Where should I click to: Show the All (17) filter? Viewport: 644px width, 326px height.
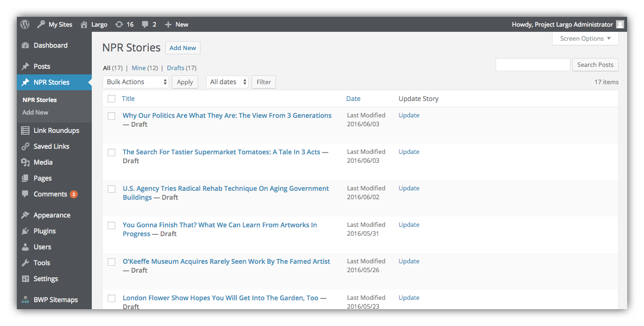click(113, 68)
